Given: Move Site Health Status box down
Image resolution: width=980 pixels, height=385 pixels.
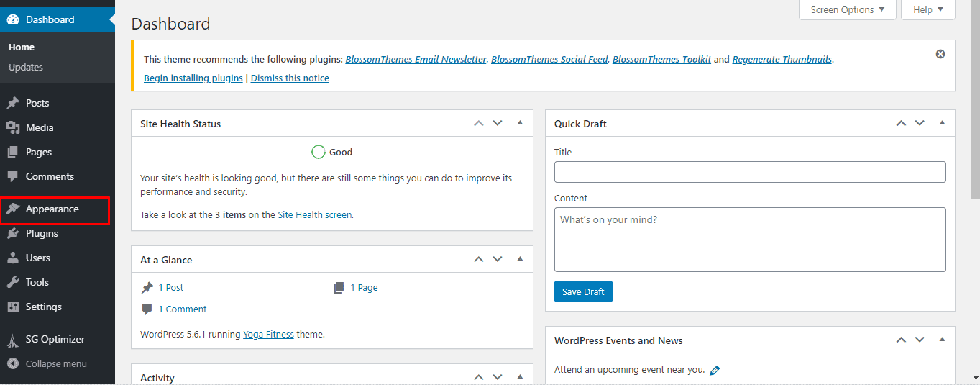Looking at the screenshot, I should [x=498, y=123].
